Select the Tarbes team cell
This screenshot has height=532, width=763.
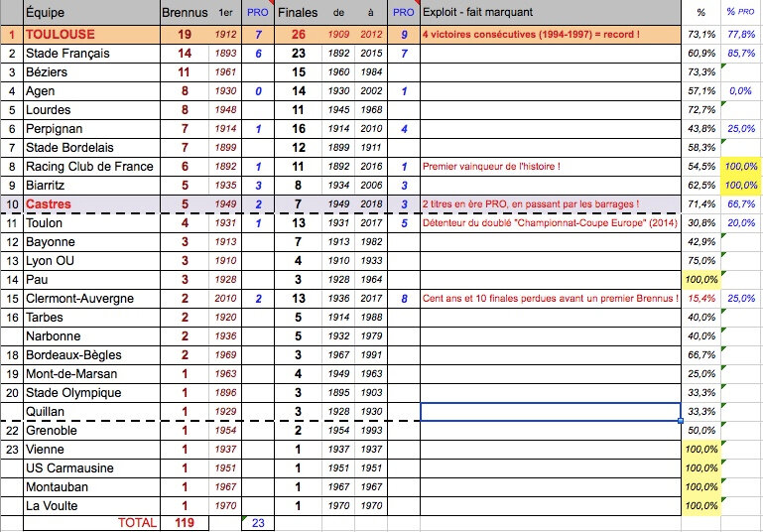(x=91, y=318)
